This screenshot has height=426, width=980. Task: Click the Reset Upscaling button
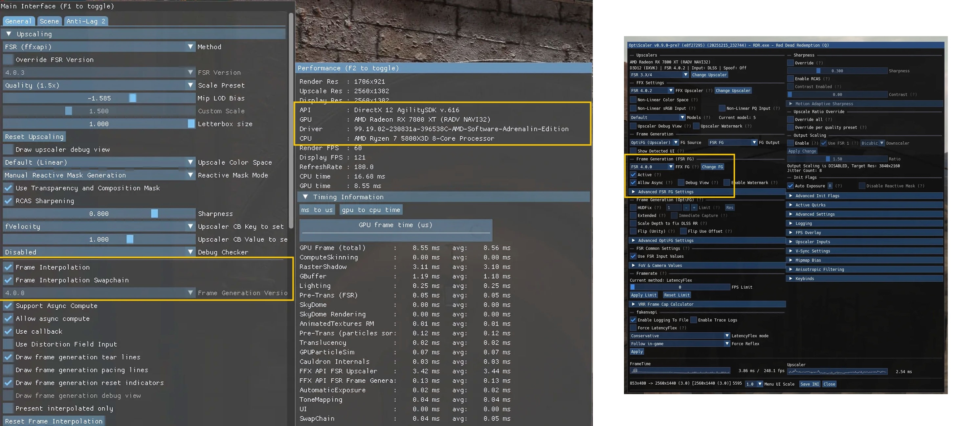click(x=34, y=136)
